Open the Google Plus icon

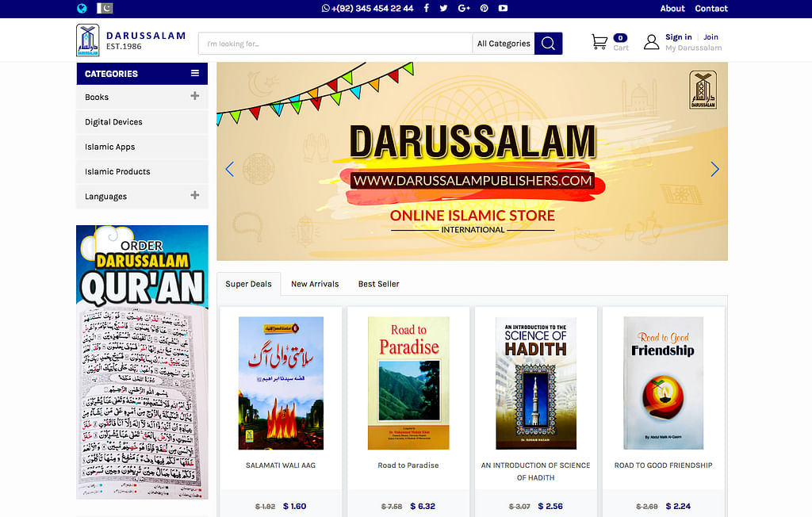(464, 9)
